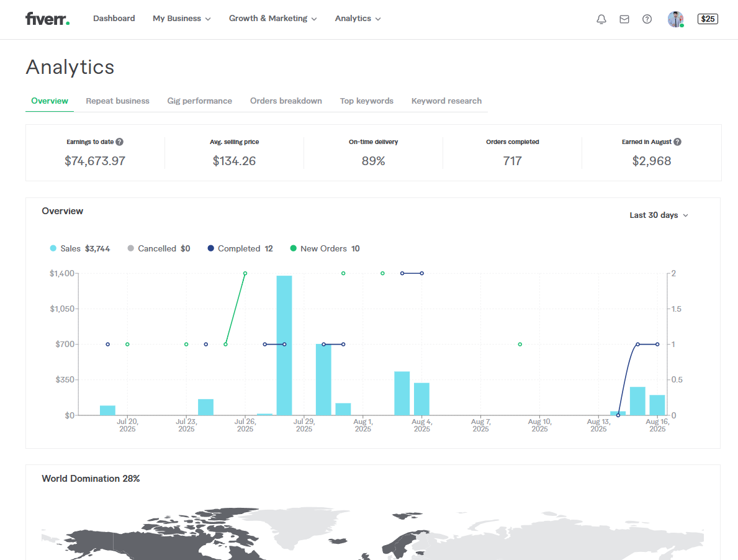Toggle the Completed series in chart legend
Image resolution: width=738 pixels, height=560 pixels.
238,248
